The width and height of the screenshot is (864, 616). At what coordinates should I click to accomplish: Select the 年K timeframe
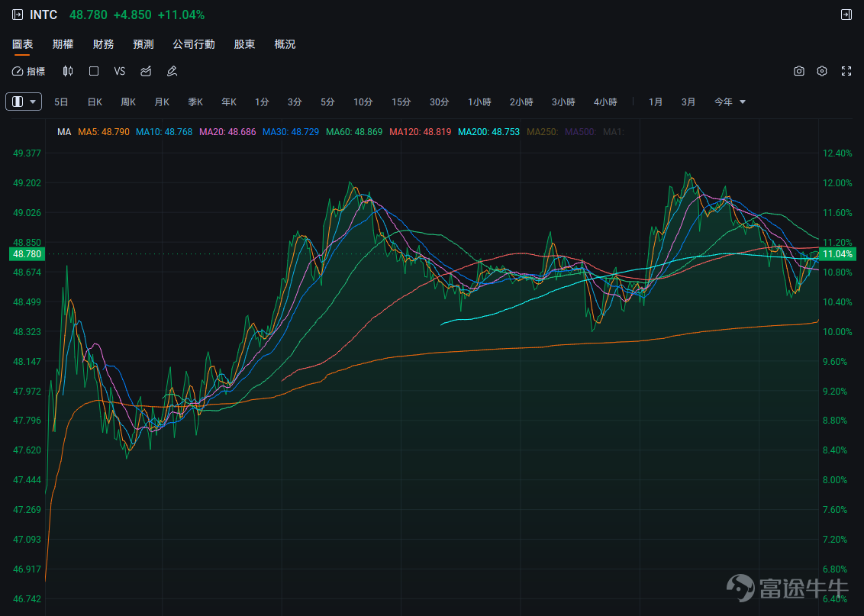[229, 102]
